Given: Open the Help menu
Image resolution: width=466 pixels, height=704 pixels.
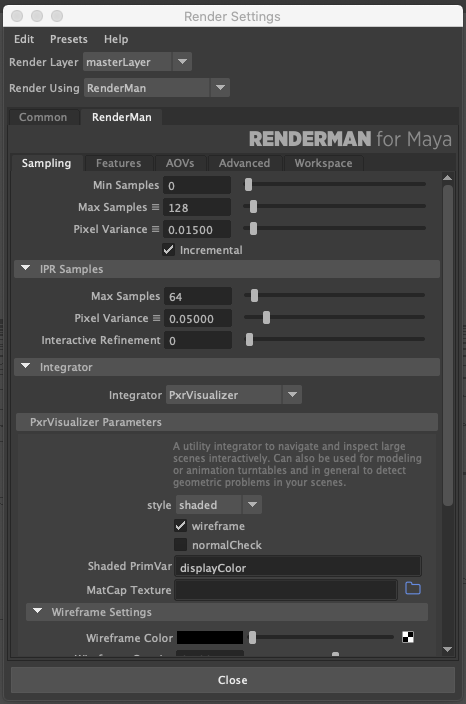Looking at the screenshot, I should tap(116, 39).
